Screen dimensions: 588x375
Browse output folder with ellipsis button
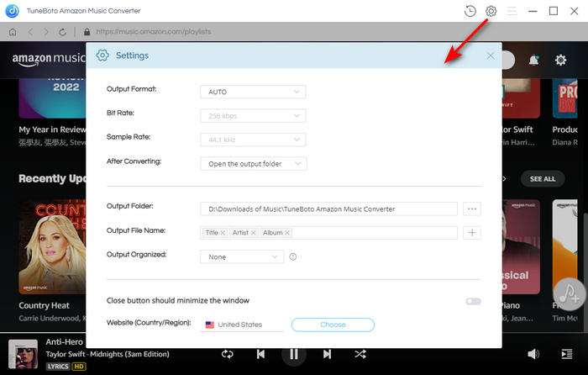[472, 209]
